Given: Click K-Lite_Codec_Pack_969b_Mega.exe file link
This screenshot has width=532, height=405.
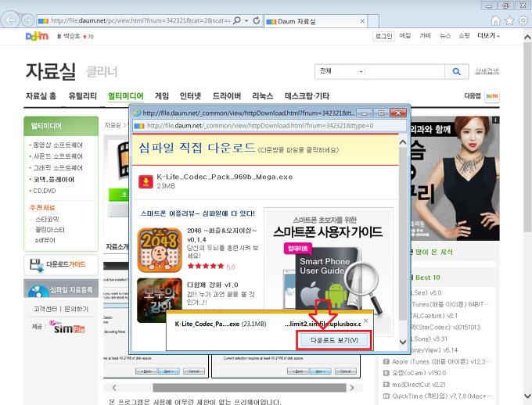Looking at the screenshot, I should click(x=225, y=177).
